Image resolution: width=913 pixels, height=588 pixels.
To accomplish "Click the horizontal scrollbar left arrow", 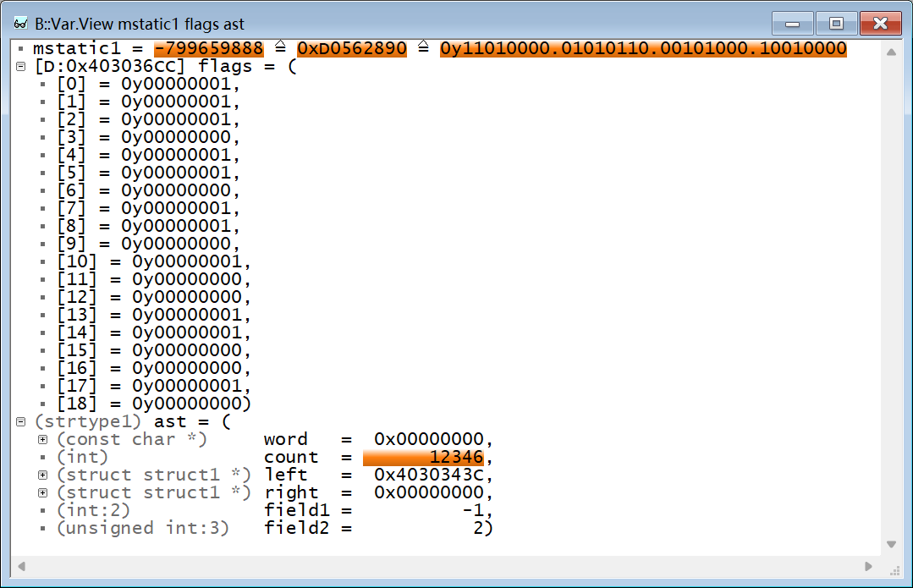I will (21, 567).
